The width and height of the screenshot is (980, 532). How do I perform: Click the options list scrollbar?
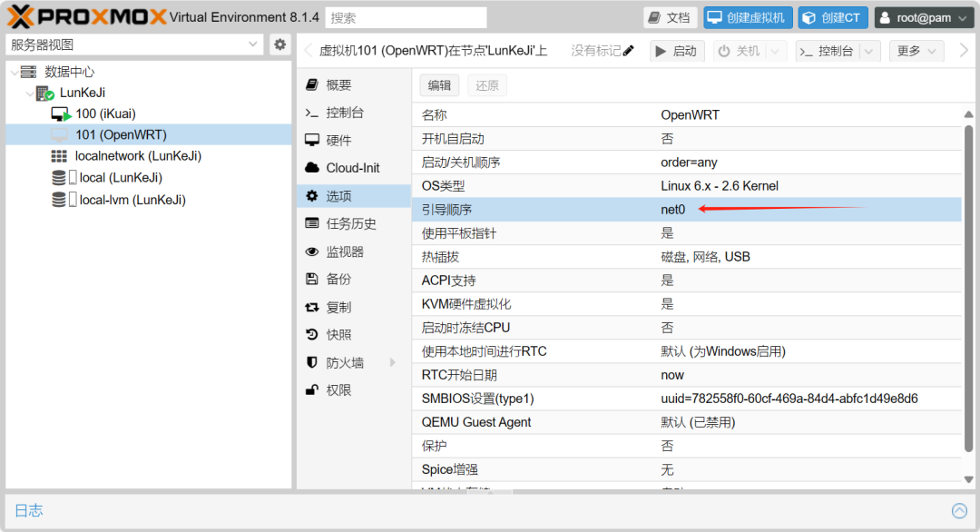coord(969,288)
